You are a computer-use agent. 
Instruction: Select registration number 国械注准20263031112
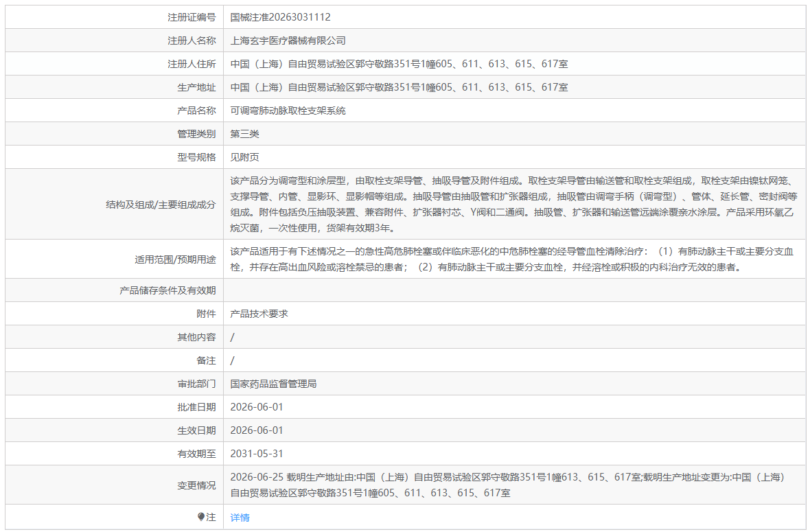(280, 17)
